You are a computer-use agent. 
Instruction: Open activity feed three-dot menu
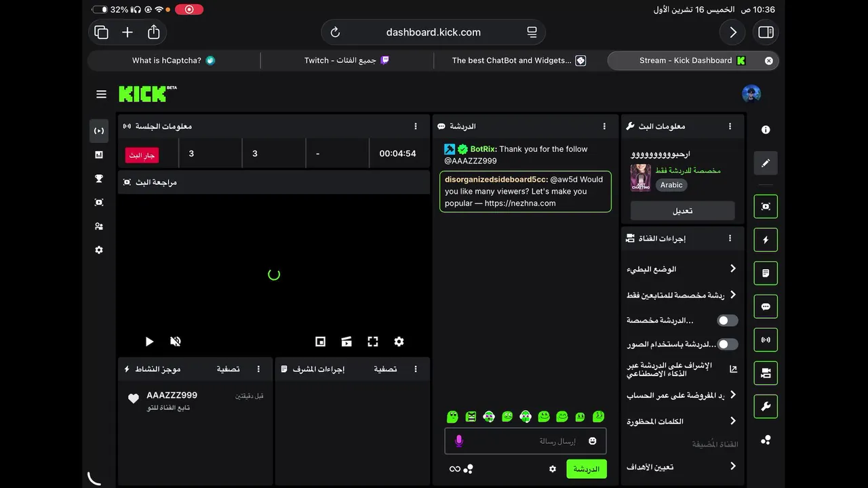point(258,369)
